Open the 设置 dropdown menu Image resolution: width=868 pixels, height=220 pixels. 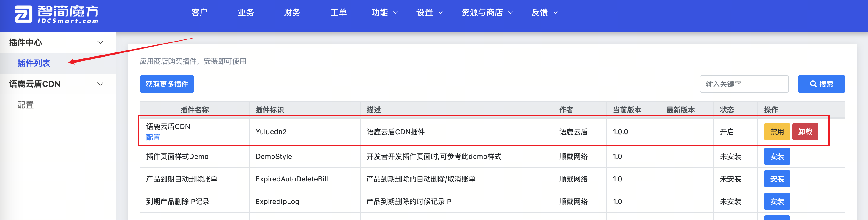coord(429,13)
